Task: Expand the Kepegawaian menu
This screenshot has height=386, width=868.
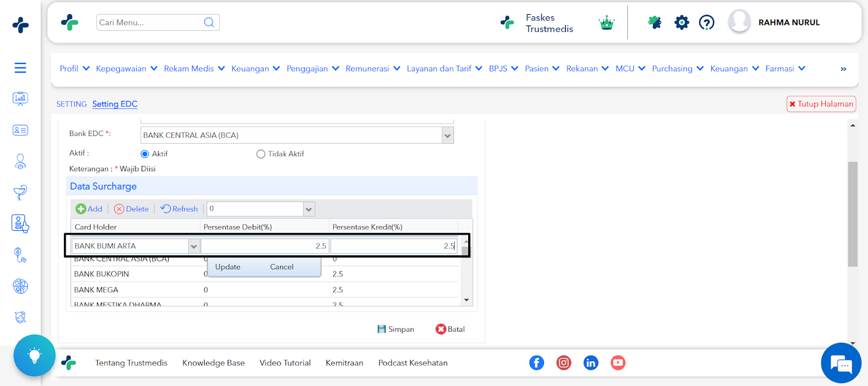Action: point(127,68)
